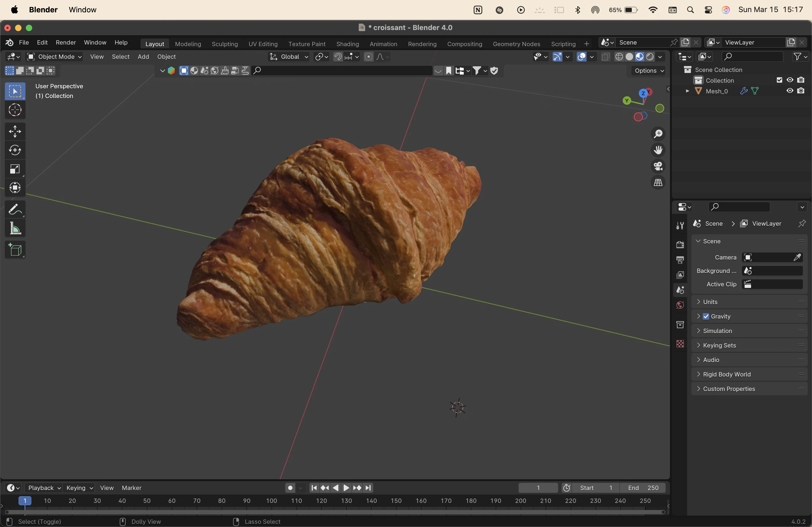This screenshot has width=812, height=527.
Task: Hide Mesh_0 in viewport
Action: tap(790, 91)
